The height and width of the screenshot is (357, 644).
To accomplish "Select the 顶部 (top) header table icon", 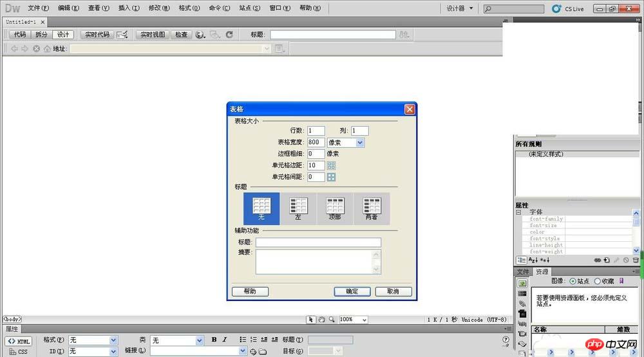I will point(335,208).
